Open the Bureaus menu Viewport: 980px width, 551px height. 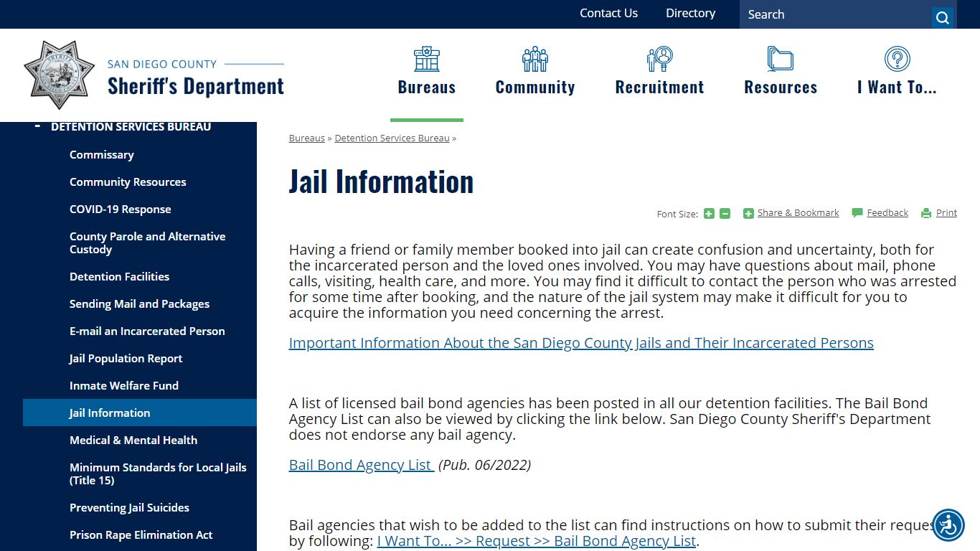pyautogui.click(x=427, y=87)
